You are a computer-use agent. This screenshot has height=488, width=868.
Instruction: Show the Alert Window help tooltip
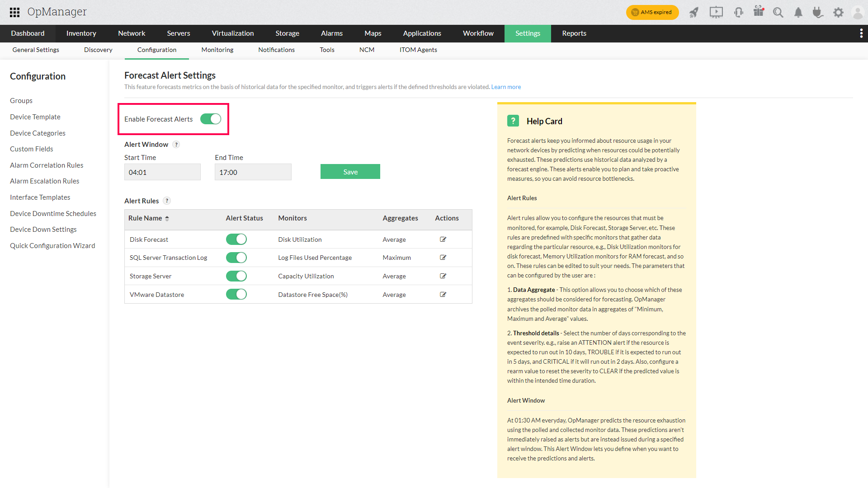point(176,145)
